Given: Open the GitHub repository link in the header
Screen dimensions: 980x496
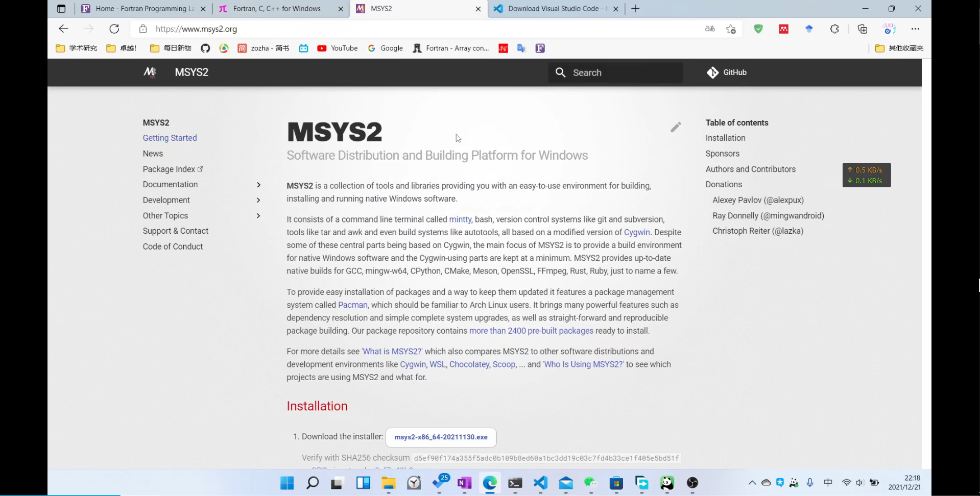Looking at the screenshot, I should (727, 72).
